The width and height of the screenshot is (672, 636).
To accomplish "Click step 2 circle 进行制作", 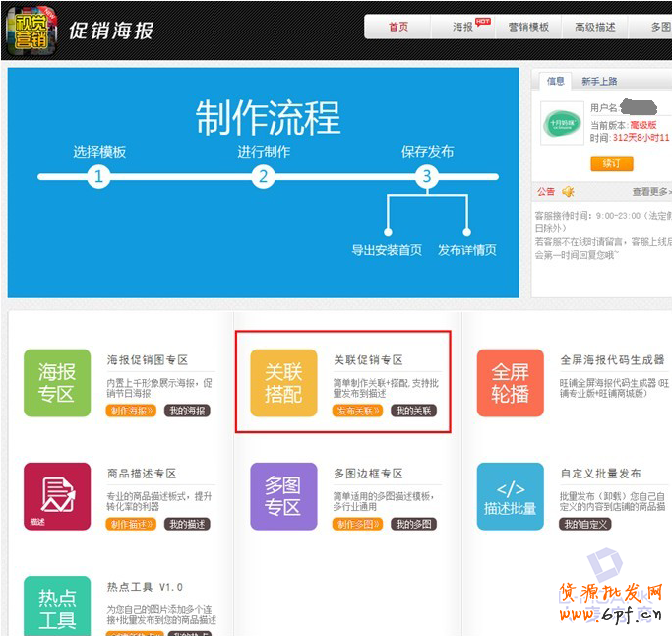I will pyautogui.click(x=263, y=176).
